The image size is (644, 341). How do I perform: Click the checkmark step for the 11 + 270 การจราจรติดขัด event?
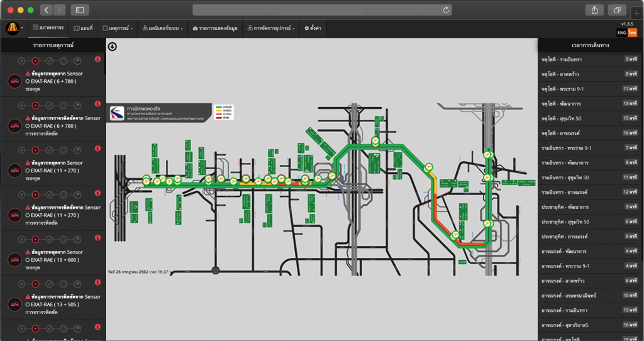pos(49,195)
